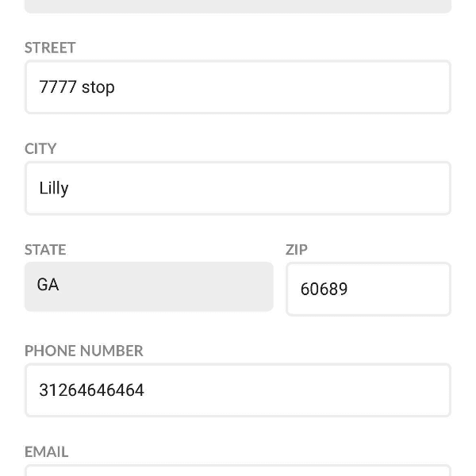Click the Zip code input field
The width and height of the screenshot is (476, 476).
pos(368,289)
